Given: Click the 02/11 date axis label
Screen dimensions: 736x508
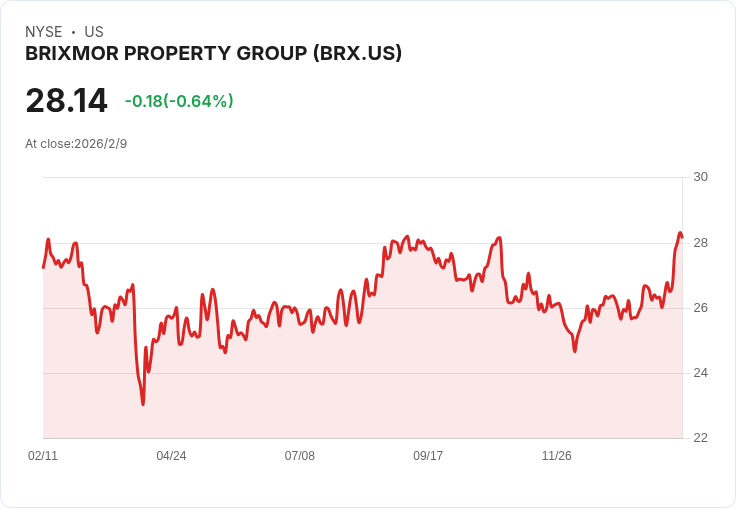Looking at the screenshot, I should point(43,456).
